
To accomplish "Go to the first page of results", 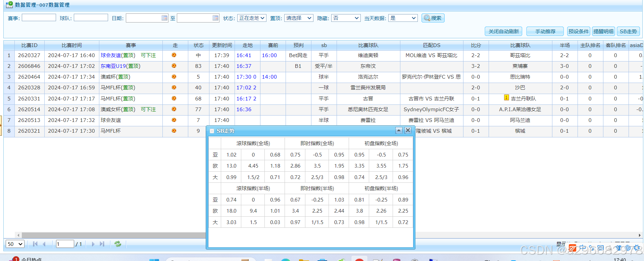I will (35, 244).
